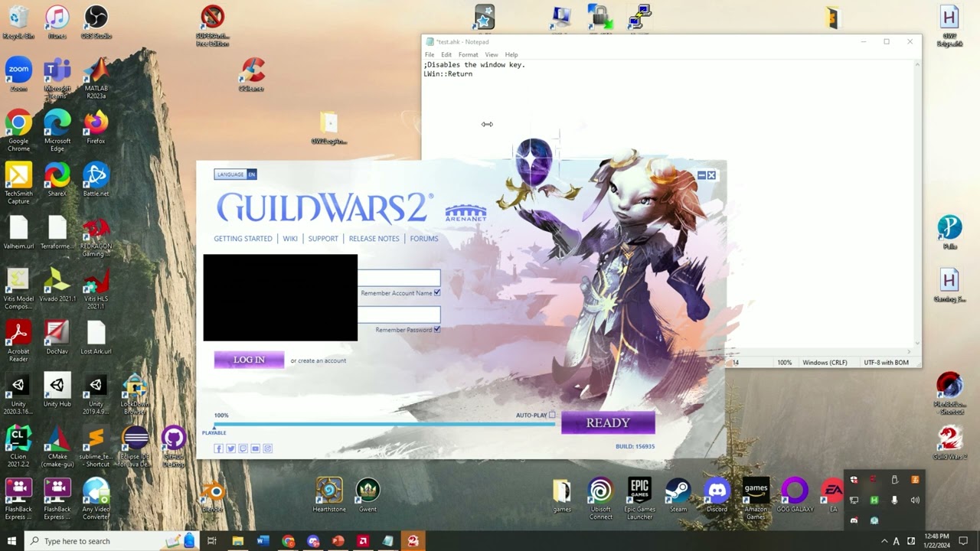
Task: Toggle the Remember Password checkbox
Action: click(437, 330)
